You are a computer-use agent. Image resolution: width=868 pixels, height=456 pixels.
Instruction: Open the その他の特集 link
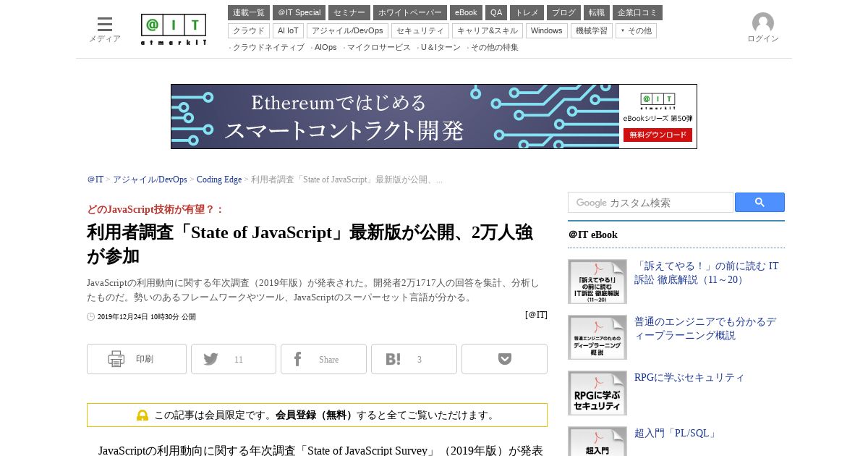[x=495, y=48]
